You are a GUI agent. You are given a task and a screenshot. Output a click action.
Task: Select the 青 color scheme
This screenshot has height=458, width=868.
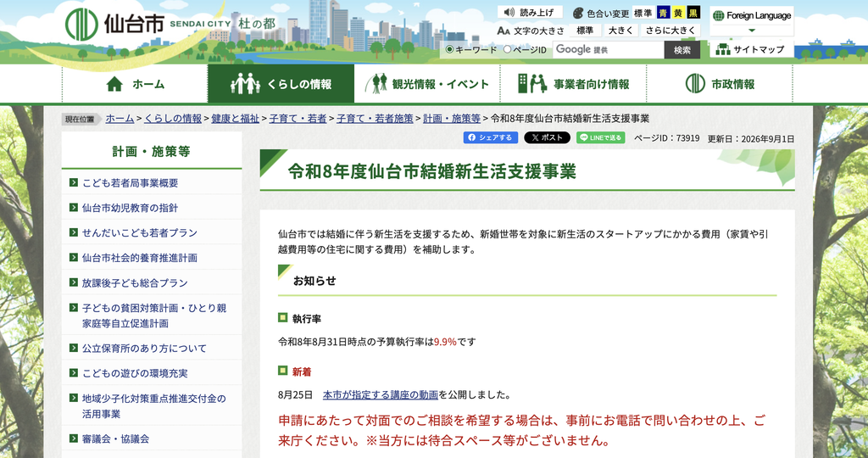[663, 13]
